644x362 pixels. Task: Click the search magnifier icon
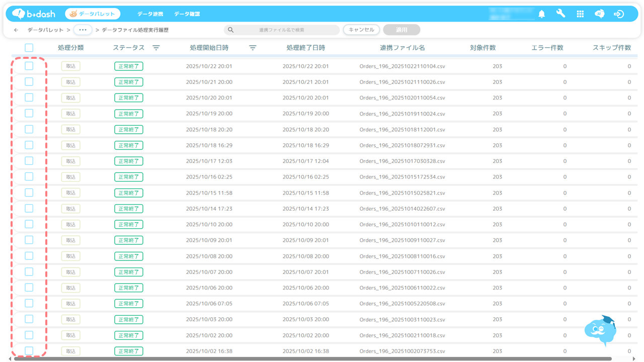(231, 30)
